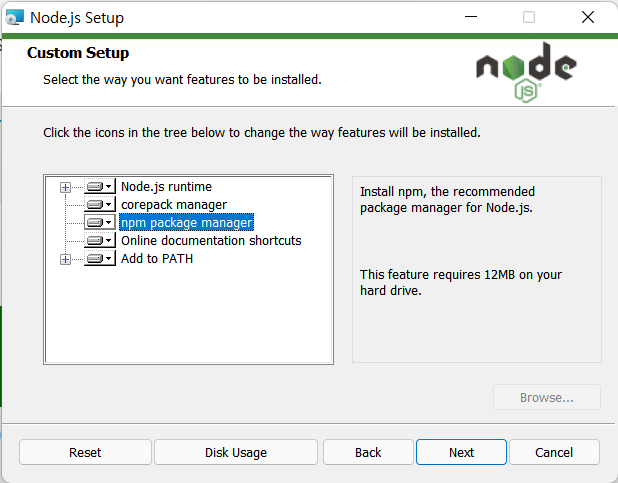Select corepack manager feature label

(174, 205)
